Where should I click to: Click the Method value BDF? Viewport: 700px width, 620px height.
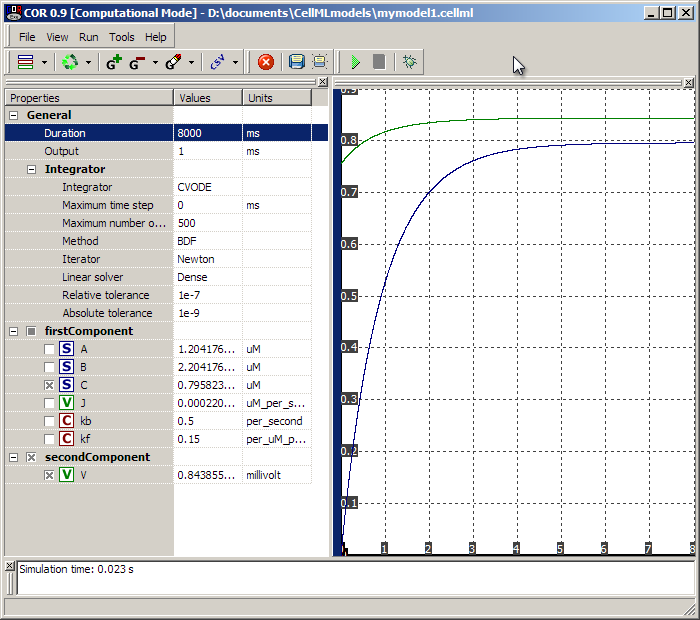(208, 241)
